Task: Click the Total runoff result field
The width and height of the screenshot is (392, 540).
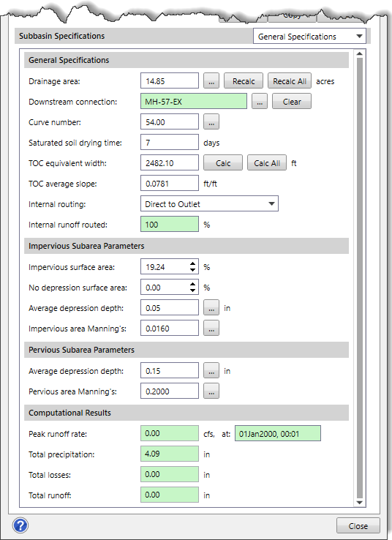Action: tap(170, 495)
